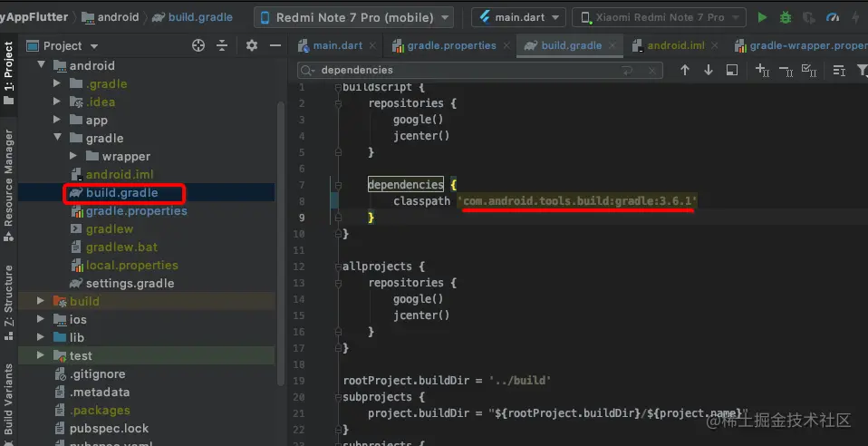Open the Z: Structure side tab
The height and width of the screenshot is (446, 868).
tap(8, 303)
